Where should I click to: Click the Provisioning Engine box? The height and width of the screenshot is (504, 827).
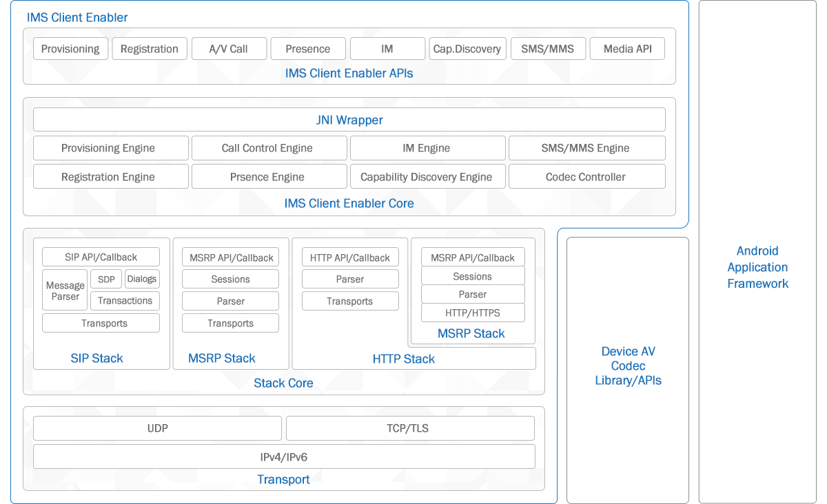[x=111, y=148]
